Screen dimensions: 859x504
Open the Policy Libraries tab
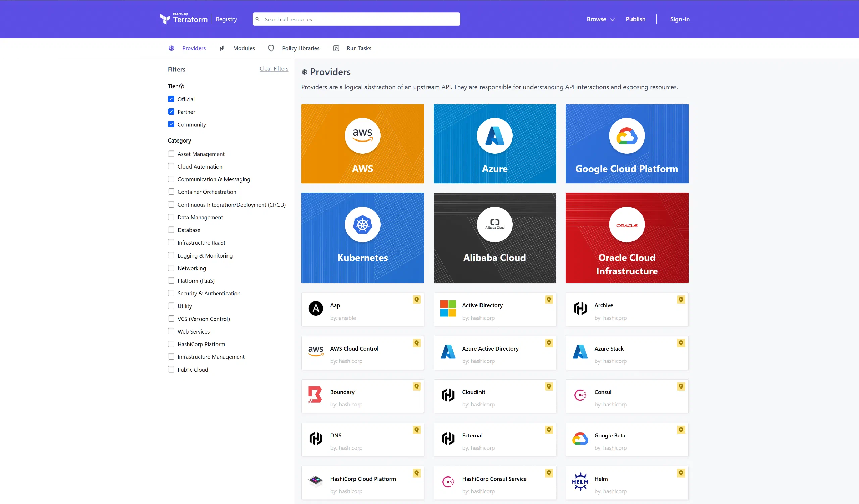pos(300,48)
